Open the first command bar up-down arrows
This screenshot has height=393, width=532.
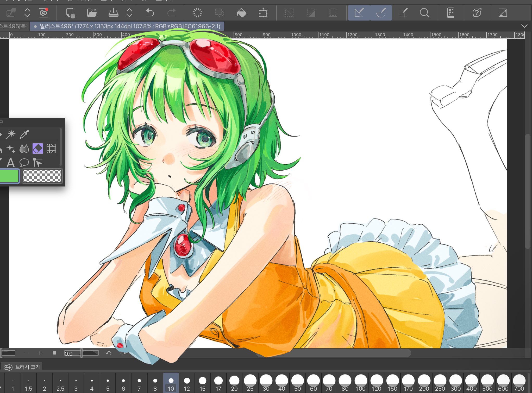click(x=27, y=13)
